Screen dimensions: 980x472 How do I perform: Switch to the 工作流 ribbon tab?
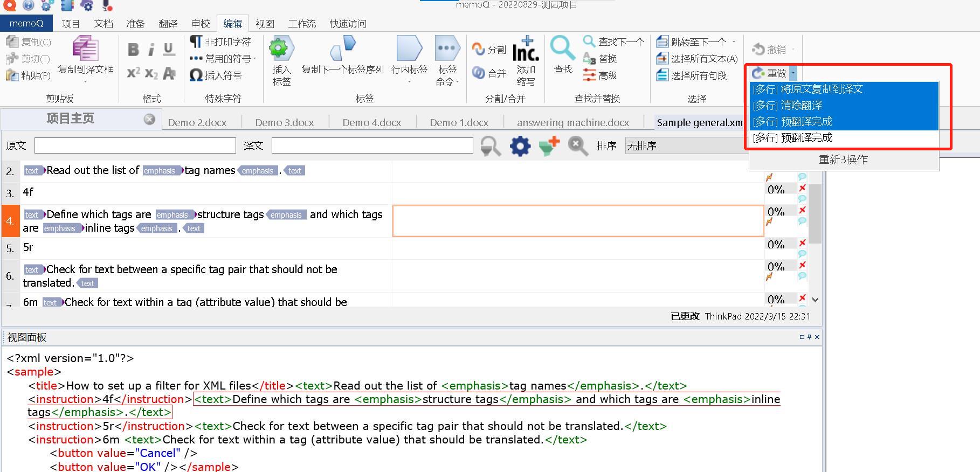[302, 24]
